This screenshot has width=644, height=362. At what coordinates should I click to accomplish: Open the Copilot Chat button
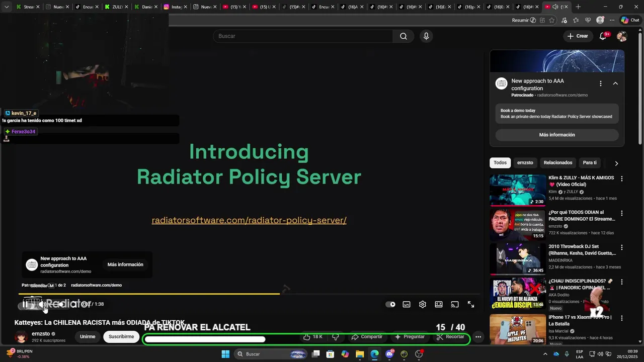(630, 20)
